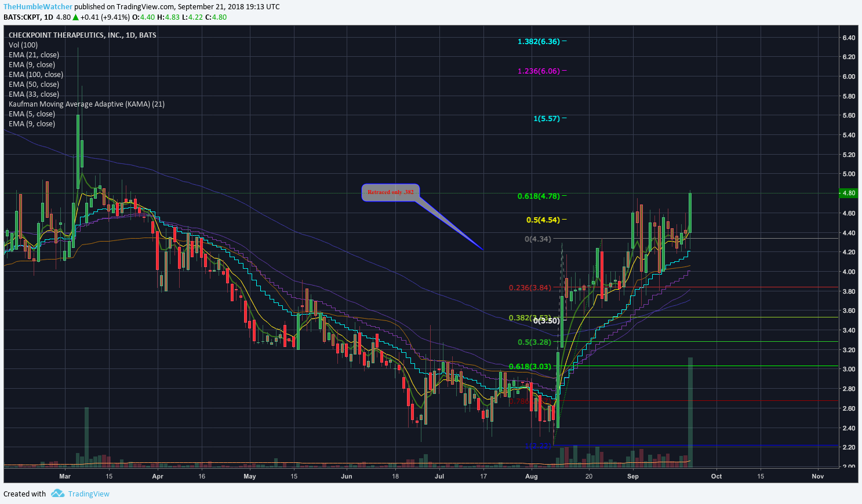Click the Jul date axis label
Screen dimensions: 862x504
click(x=439, y=477)
